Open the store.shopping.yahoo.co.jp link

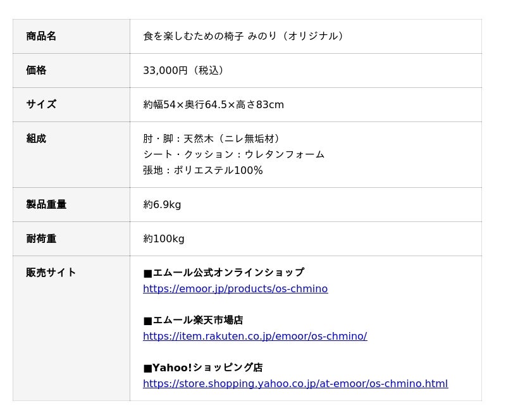tap(295, 384)
